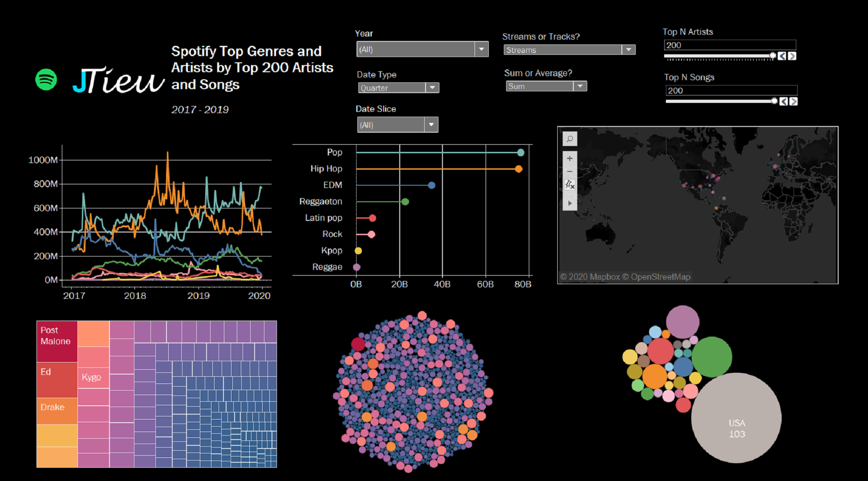Open the Year filter dropdown
Viewport: 868px width, 481px height.
(422, 49)
